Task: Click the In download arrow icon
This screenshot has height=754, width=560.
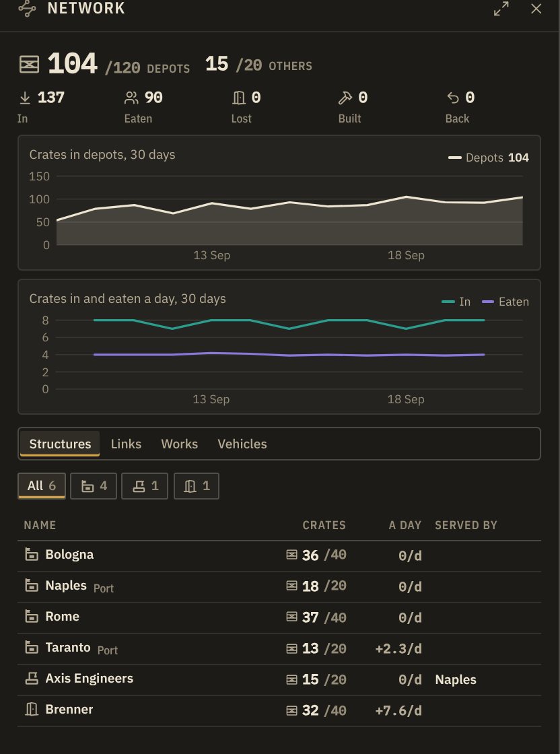Action: pos(24,98)
